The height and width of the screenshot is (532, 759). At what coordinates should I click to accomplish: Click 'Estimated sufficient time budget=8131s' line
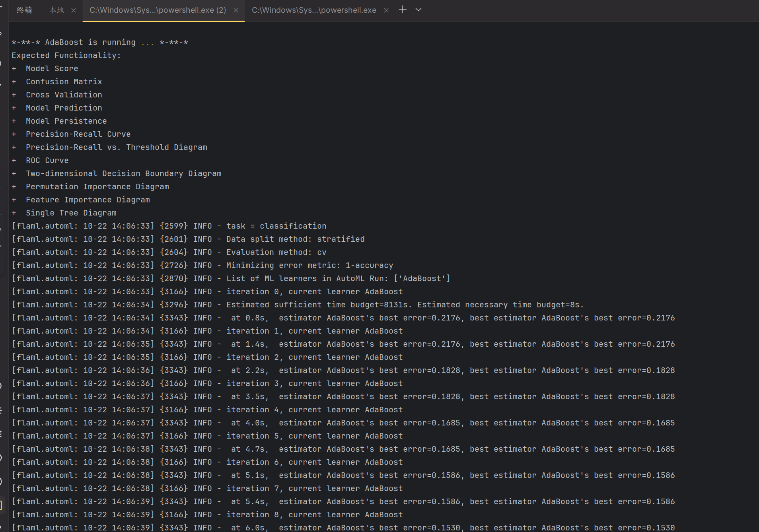298,305
